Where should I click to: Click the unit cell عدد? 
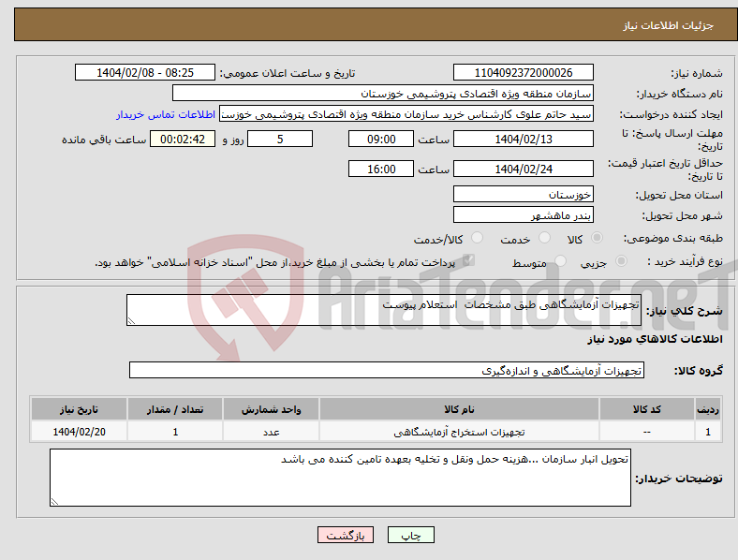tap(271, 432)
